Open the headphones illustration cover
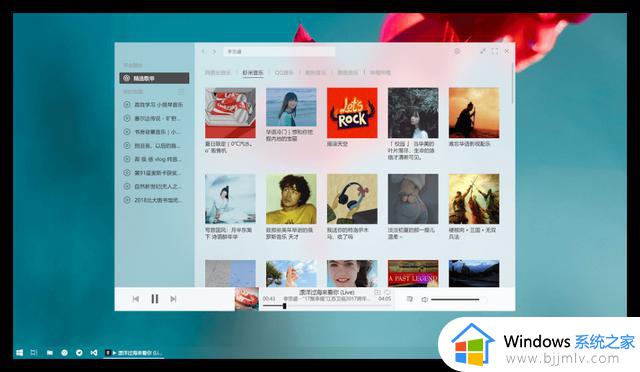 [352, 199]
